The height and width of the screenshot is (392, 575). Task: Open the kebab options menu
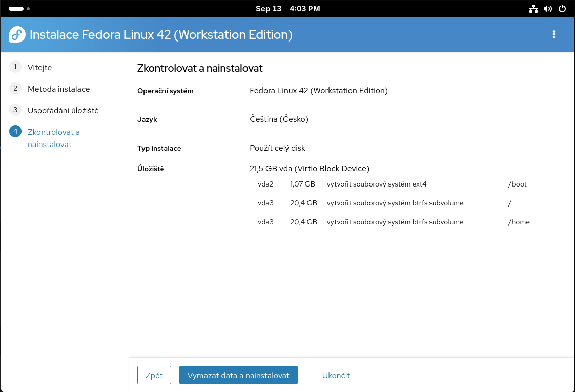click(553, 34)
